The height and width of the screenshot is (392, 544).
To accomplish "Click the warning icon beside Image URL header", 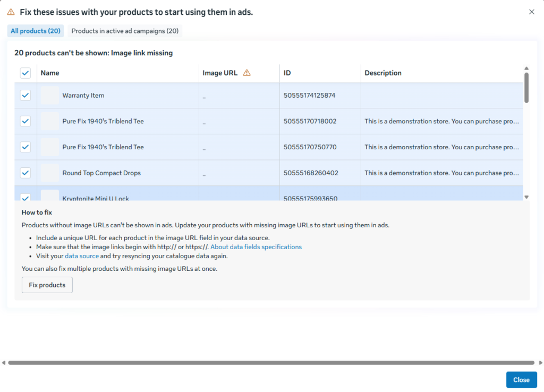I will point(246,73).
